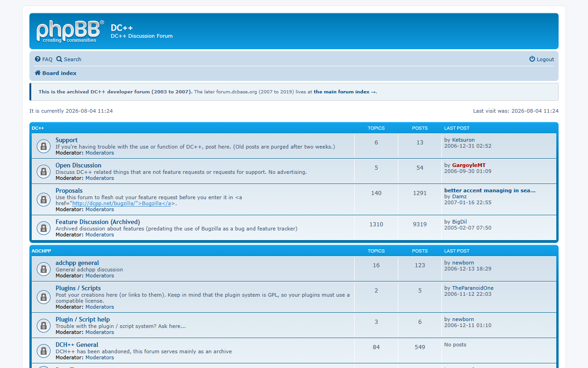
Task: View user BigDil's profile
Action: coord(459,222)
